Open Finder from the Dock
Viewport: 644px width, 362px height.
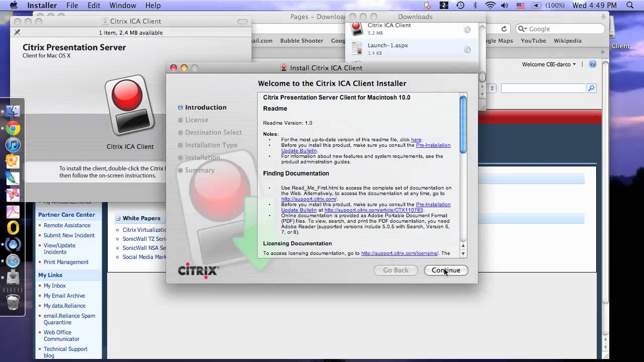click(x=13, y=111)
